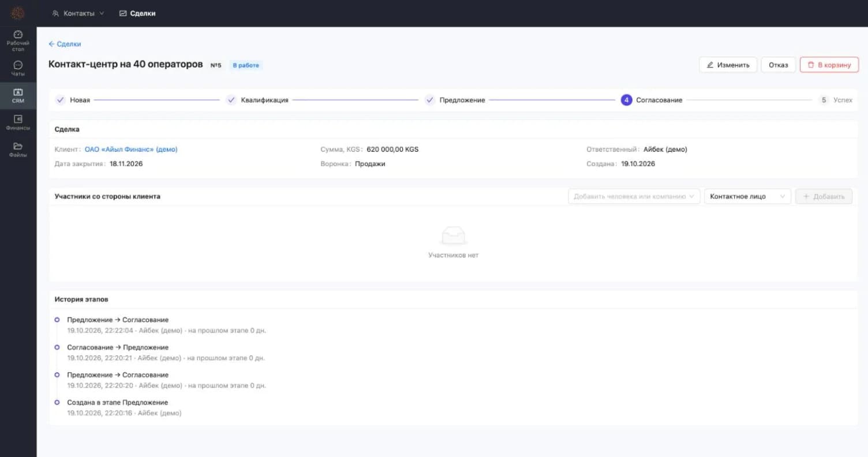Viewport: 868px width, 457px height.
Task: Click the Изменить edit button
Action: [x=728, y=65]
